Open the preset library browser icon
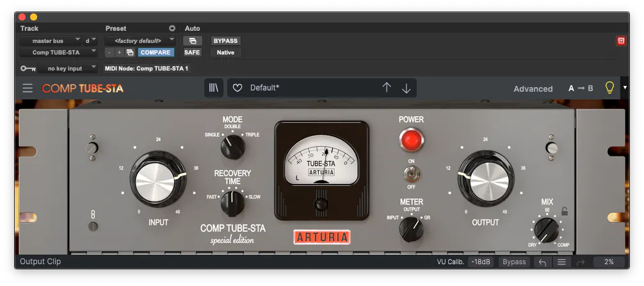The width and height of the screenshot is (644, 286). point(214,88)
